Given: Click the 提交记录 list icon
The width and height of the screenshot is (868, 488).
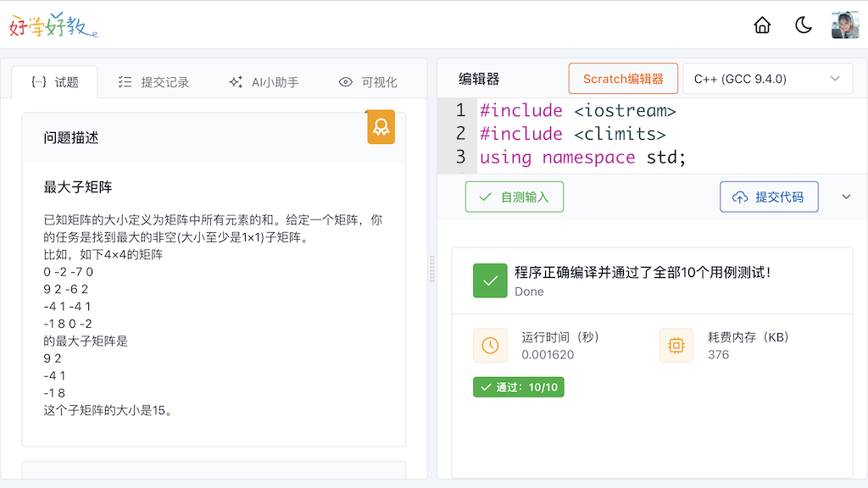Looking at the screenshot, I should 125,81.
